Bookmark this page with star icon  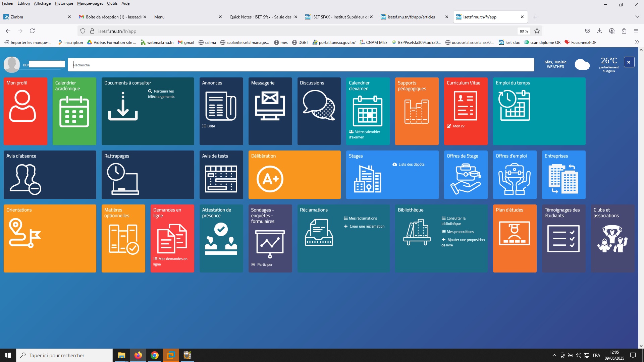pyautogui.click(x=537, y=31)
